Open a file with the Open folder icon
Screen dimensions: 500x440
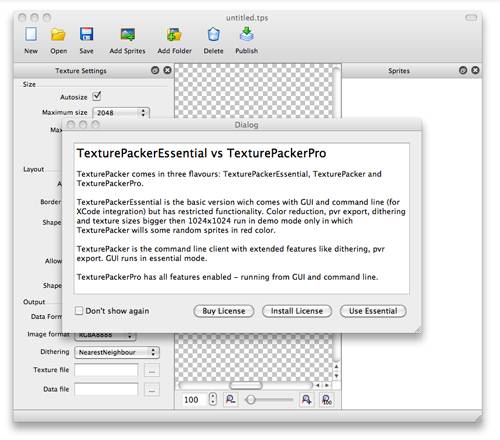(x=58, y=34)
